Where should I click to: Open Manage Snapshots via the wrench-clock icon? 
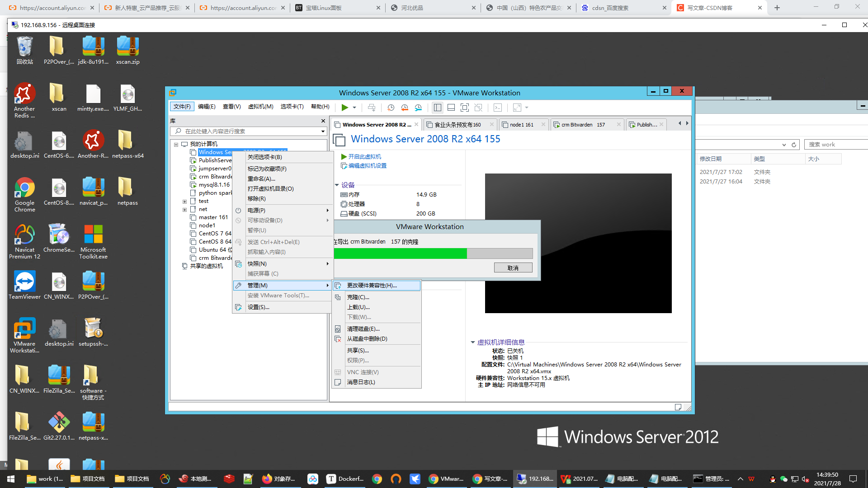[x=418, y=108]
